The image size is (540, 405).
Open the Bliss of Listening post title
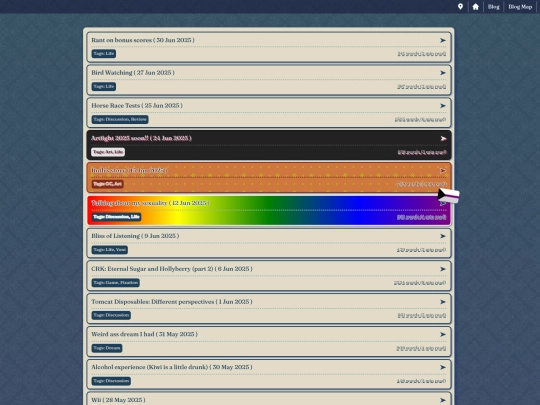[x=135, y=236]
